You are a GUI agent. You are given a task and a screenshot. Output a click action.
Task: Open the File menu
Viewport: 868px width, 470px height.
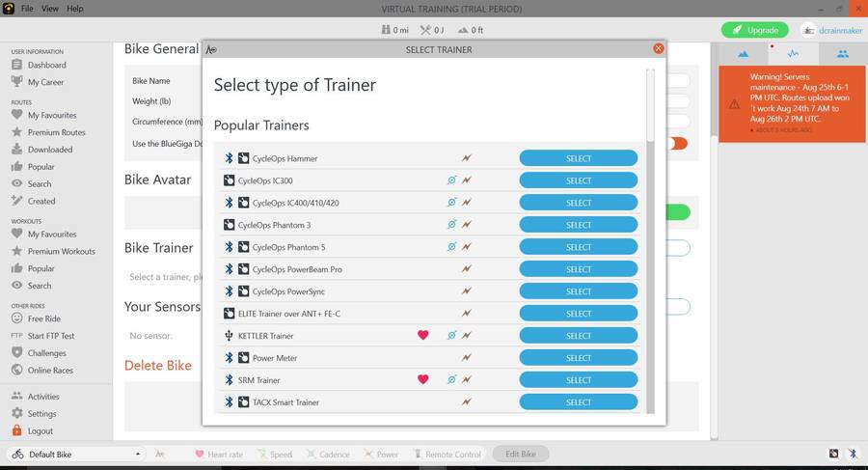click(x=27, y=9)
